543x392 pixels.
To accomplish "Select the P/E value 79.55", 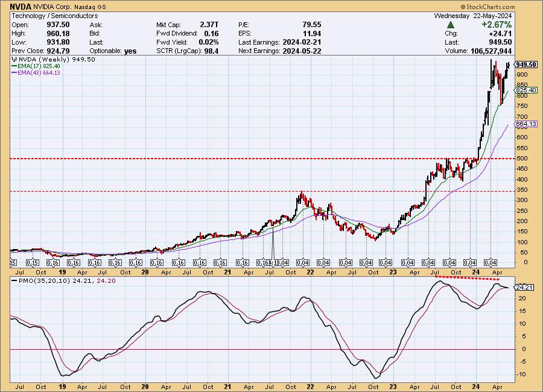I will 312,25.
